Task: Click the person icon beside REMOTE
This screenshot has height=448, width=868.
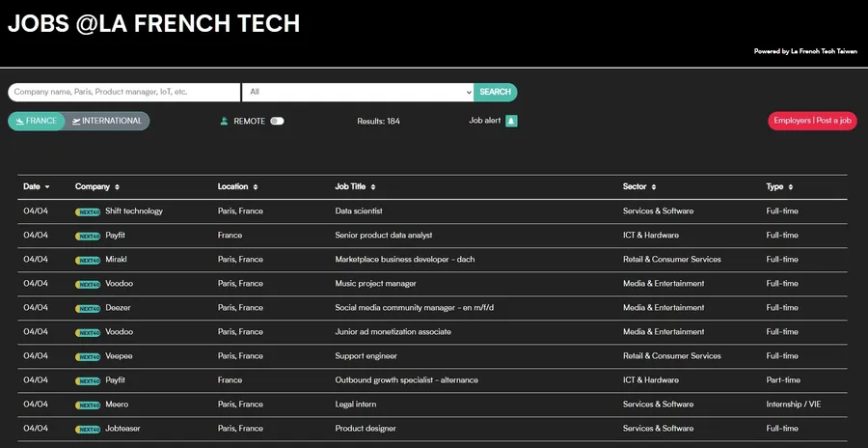Action: [x=224, y=121]
